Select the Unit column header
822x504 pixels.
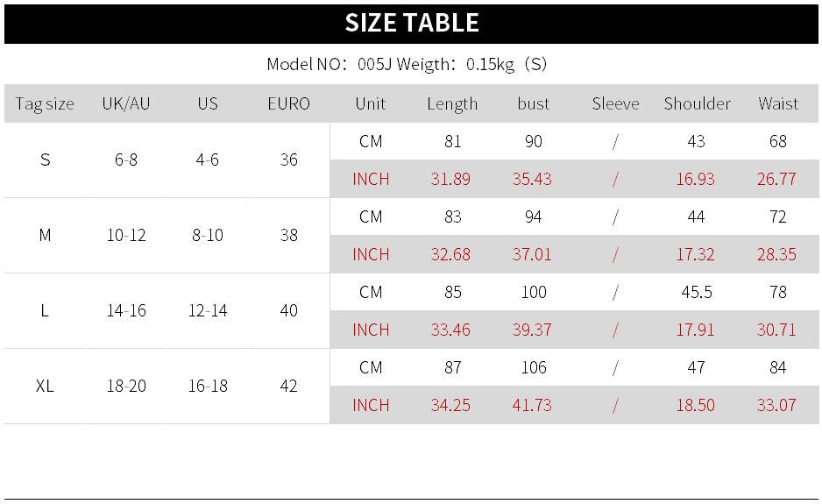point(371,103)
